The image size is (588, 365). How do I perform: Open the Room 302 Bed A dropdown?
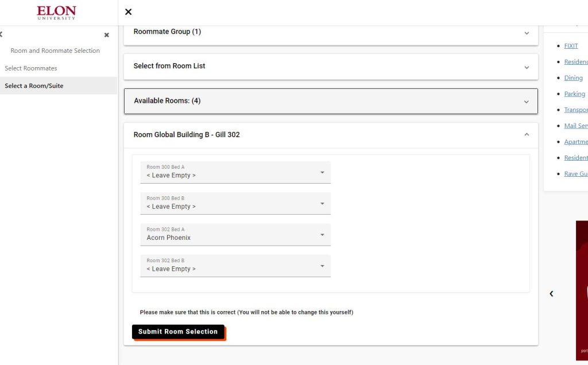(235, 234)
